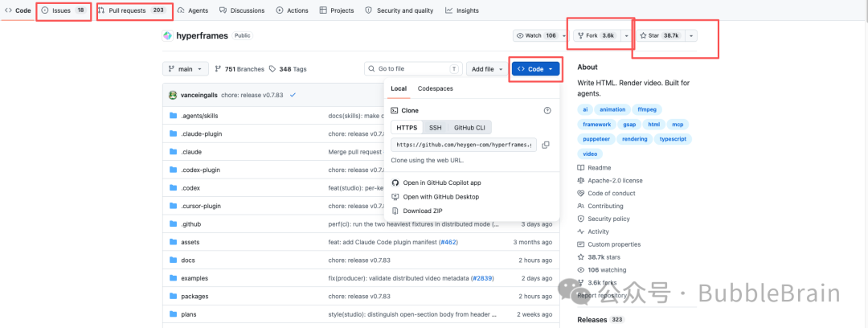
Task: Open the Releases 323 heading link
Action: (x=600, y=320)
